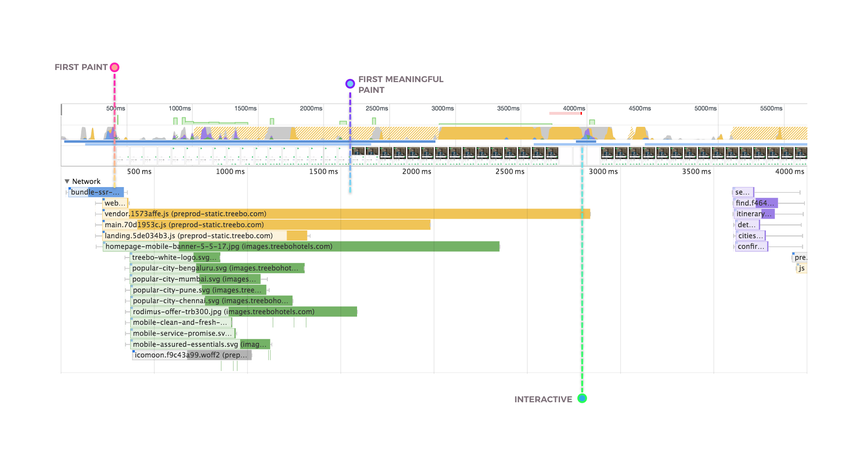The height and width of the screenshot is (476, 868).
Task: Select the vendor.1573affe.js request bar
Action: (346, 214)
